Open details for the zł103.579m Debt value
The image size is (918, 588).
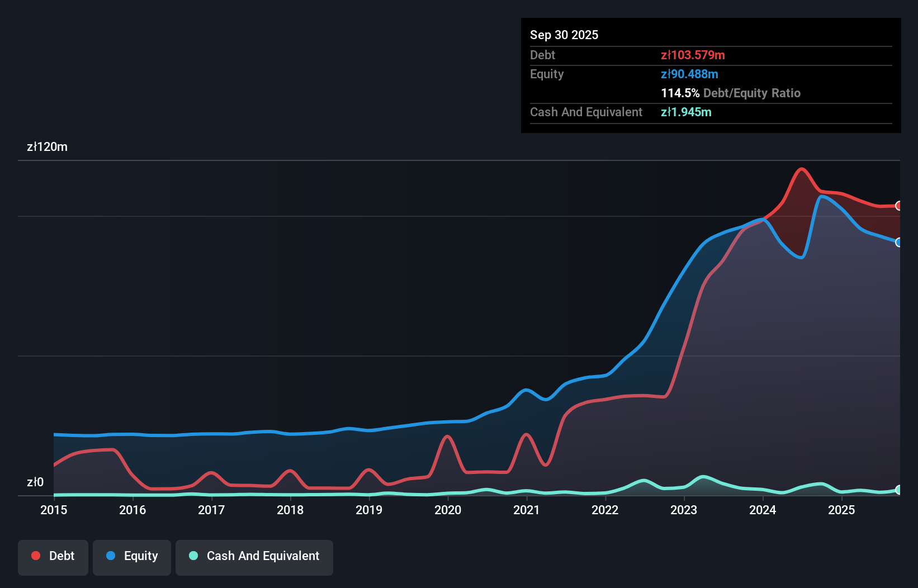point(693,55)
